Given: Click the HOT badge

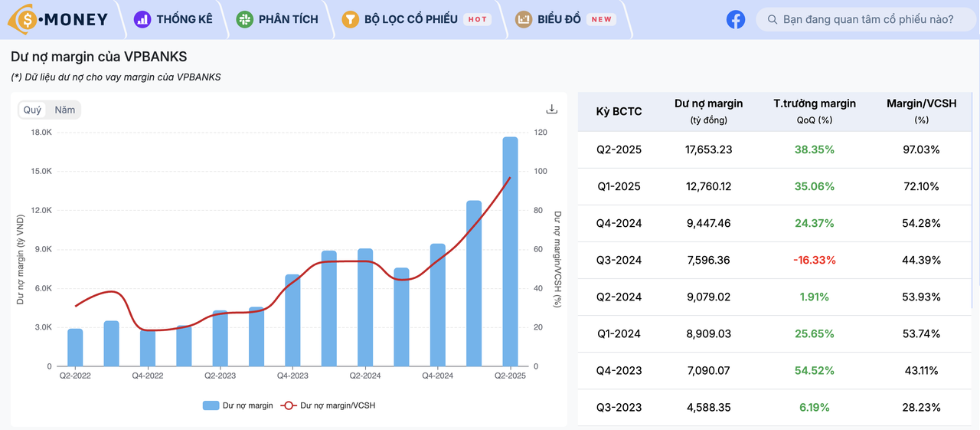Looking at the screenshot, I should tap(477, 19).
